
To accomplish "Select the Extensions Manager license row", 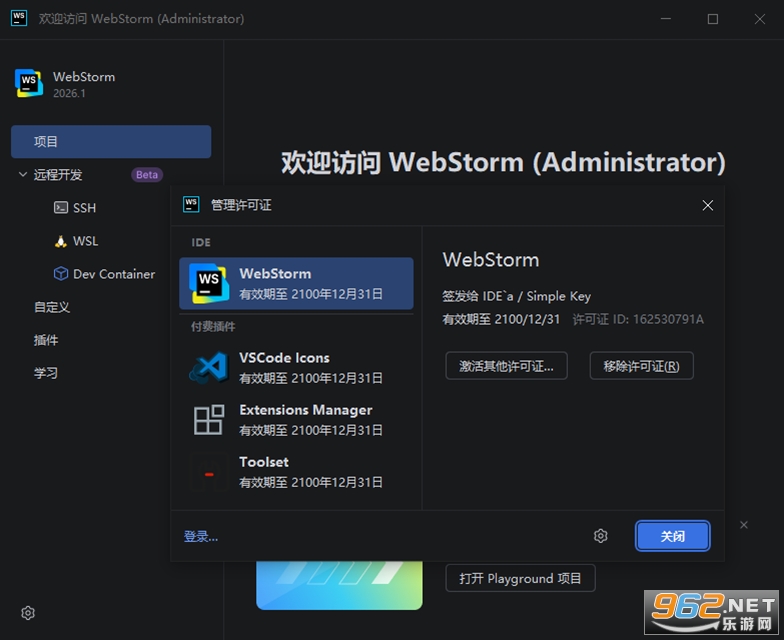I will coord(296,420).
